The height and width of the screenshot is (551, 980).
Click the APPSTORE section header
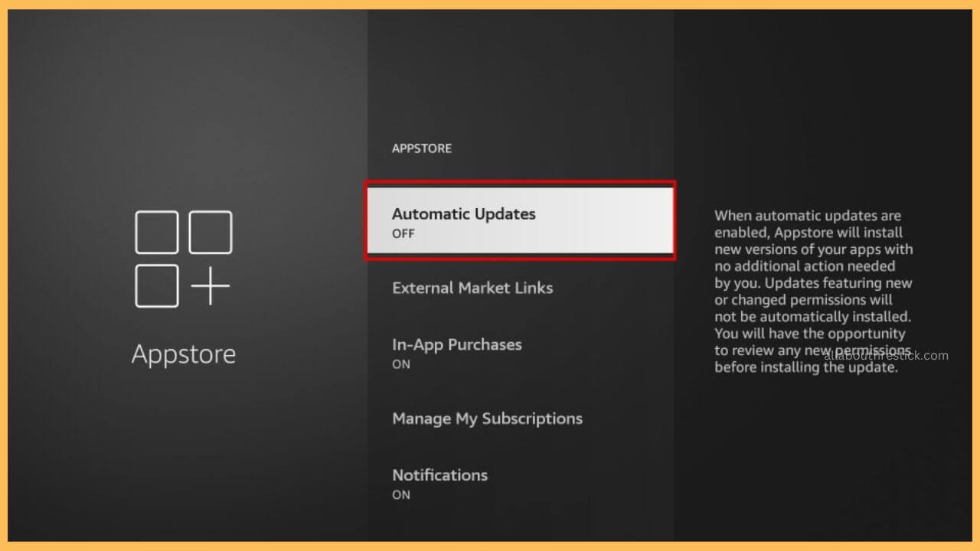coord(422,148)
